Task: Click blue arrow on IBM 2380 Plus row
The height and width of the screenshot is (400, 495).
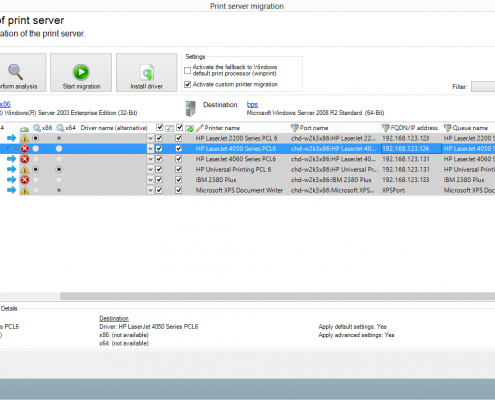Action: pyautogui.click(x=11, y=180)
